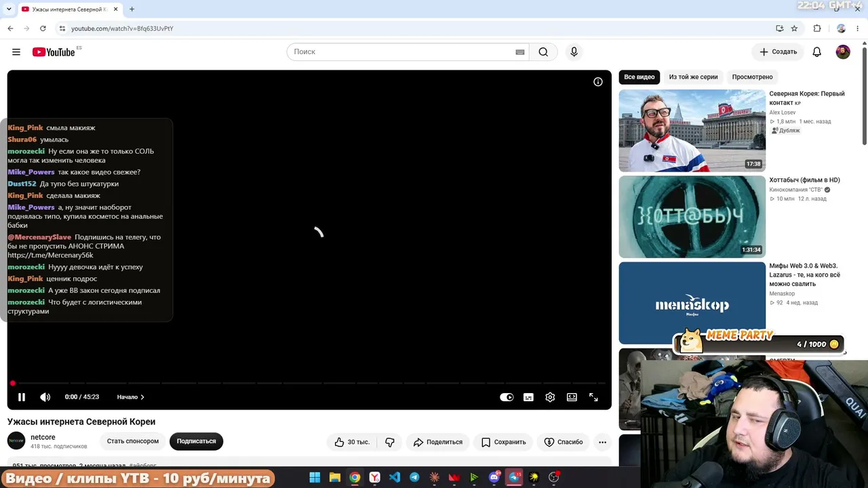Open the tab search dropdown arrow

click(9, 9)
